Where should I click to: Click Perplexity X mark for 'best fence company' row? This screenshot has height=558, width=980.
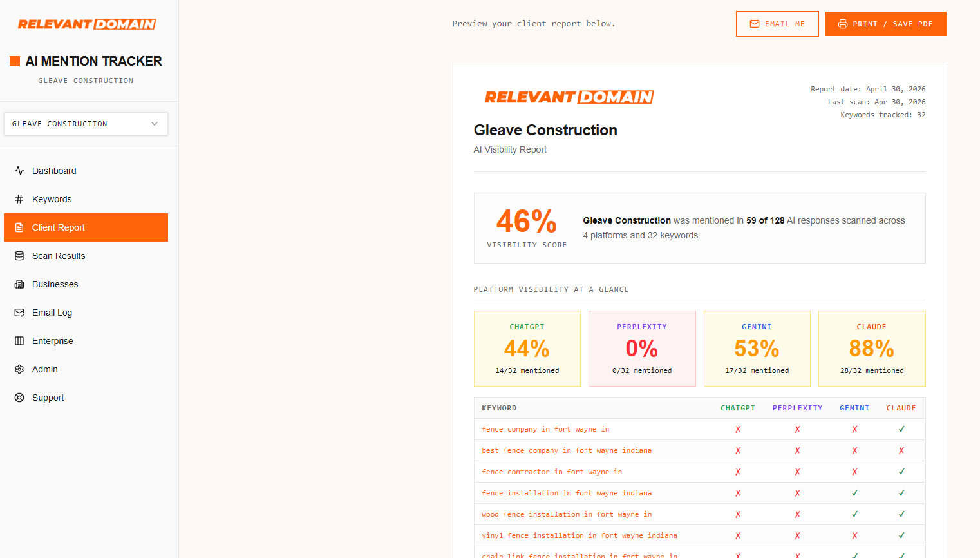click(x=798, y=450)
